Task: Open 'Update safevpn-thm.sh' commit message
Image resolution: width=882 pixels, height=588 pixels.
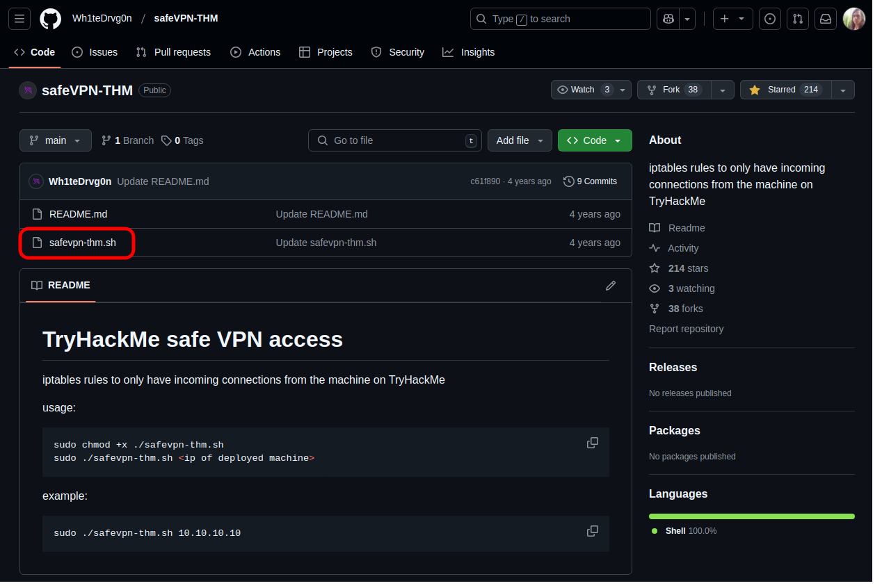Action: [326, 243]
